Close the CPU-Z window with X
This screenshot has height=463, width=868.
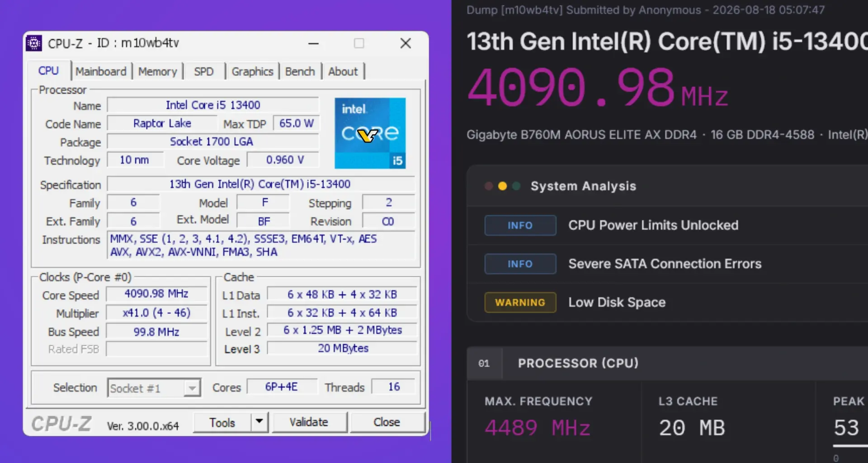(406, 43)
